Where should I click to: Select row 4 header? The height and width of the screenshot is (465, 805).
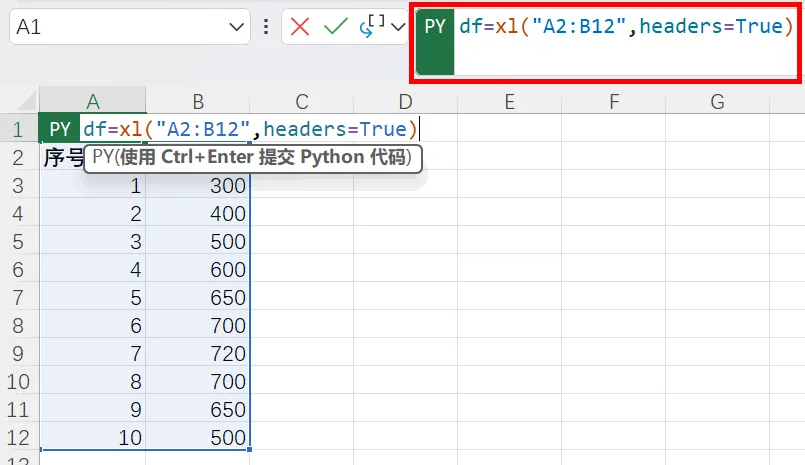point(18,213)
